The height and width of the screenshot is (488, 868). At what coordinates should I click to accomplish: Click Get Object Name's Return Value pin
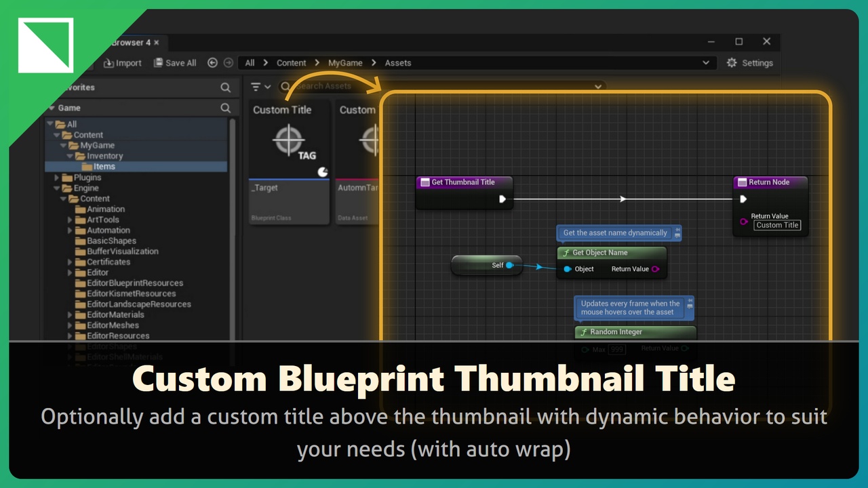point(655,269)
